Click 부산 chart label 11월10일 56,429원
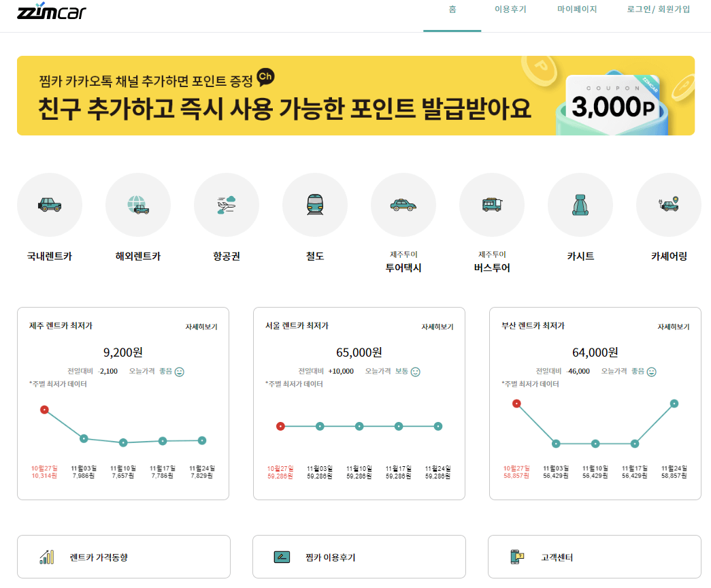711x588 pixels. (595, 472)
